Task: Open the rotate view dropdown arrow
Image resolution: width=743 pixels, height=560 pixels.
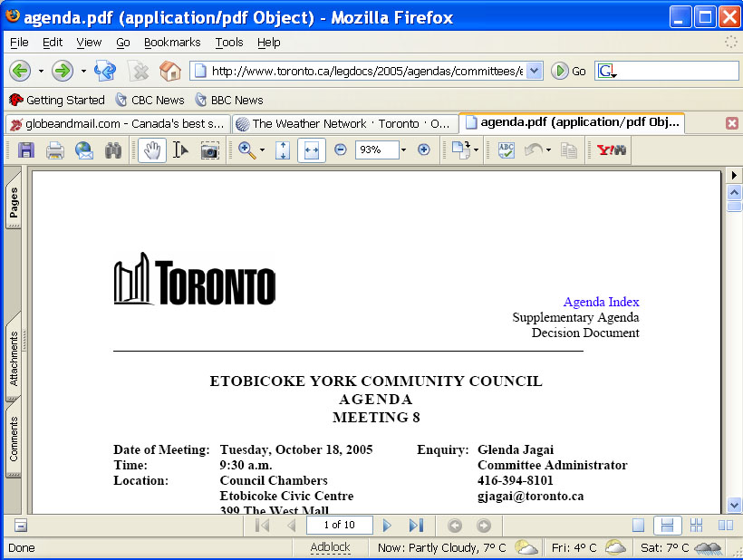Action: coord(477,150)
